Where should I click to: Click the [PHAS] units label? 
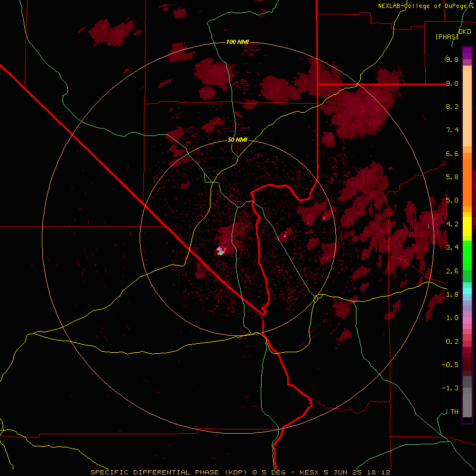447,36
